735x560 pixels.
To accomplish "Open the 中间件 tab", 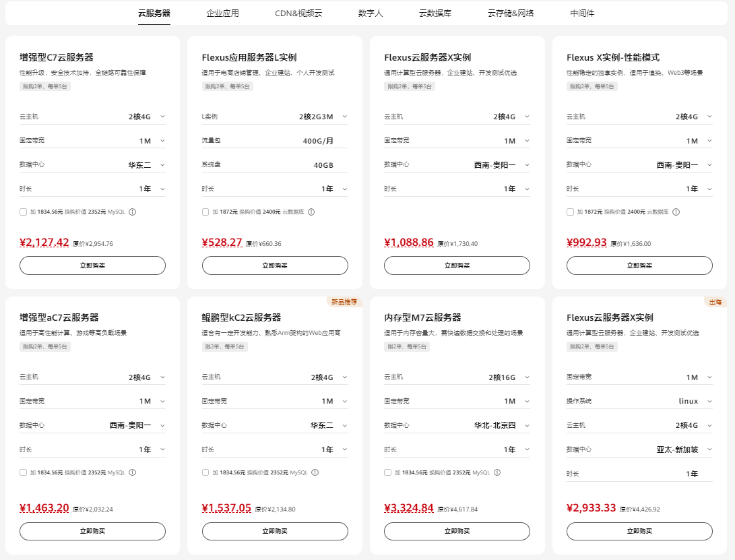I will 582,13.
